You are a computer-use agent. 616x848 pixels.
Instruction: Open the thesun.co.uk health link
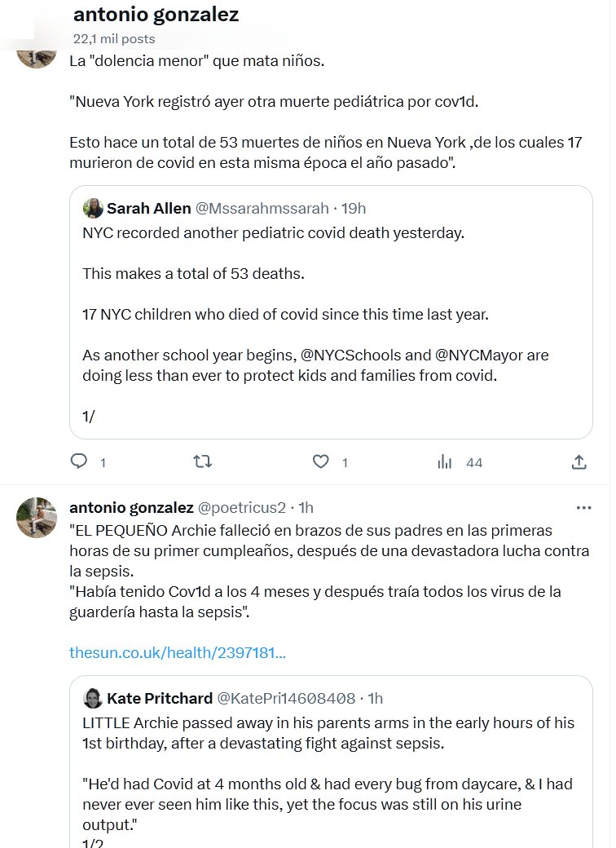tap(178, 652)
